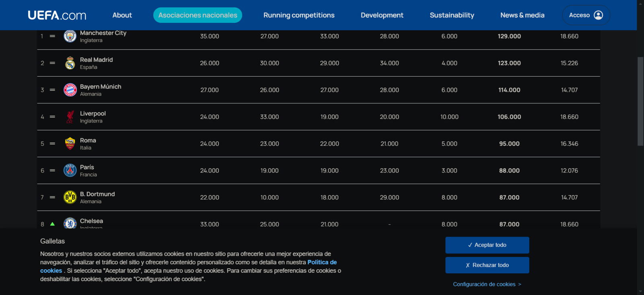This screenshot has width=644, height=295.
Task: Click the París team name
Action: [87, 167]
